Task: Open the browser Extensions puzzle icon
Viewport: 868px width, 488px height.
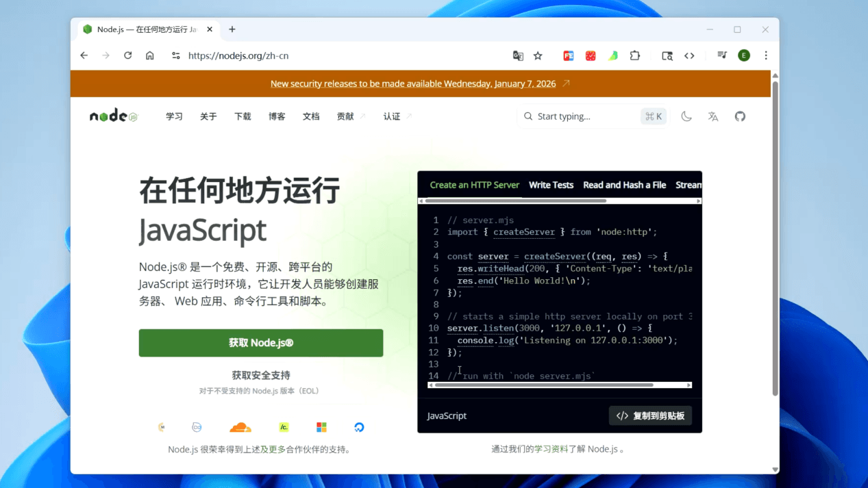Action: click(x=635, y=55)
